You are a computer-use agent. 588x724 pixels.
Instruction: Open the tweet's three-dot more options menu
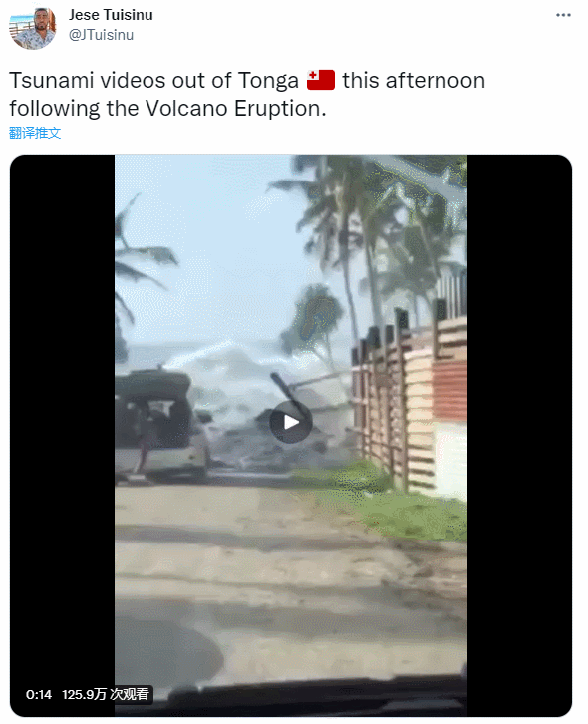click(563, 15)
